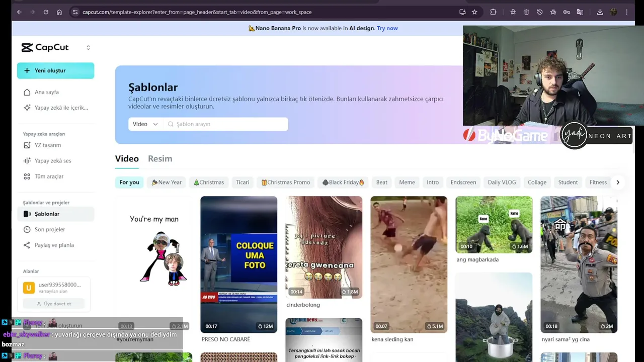Select the Christmas Promo category chip
This screenshot has width=644, height=362.
[286, 182]
